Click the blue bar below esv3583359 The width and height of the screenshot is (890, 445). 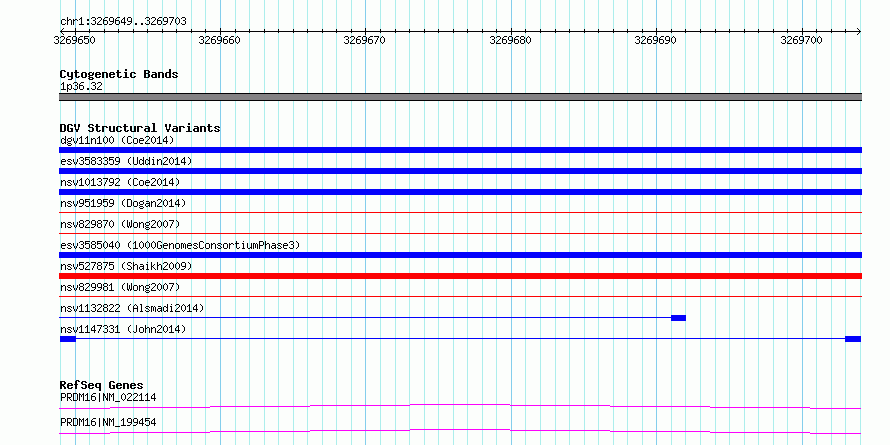pos(460,171)
